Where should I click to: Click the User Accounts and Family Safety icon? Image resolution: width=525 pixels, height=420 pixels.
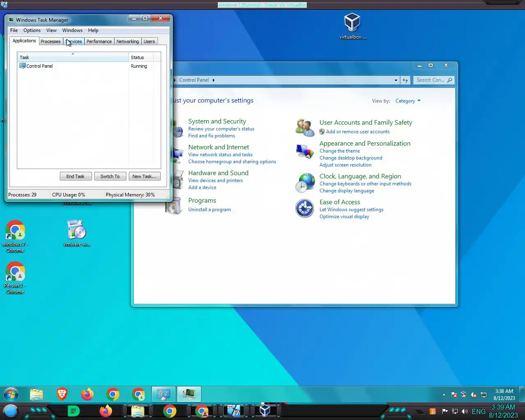305,127
